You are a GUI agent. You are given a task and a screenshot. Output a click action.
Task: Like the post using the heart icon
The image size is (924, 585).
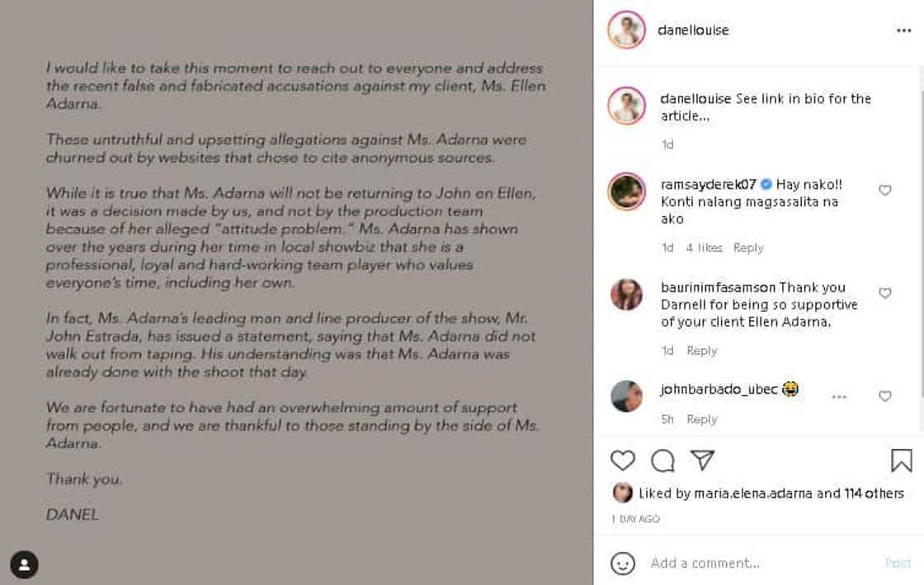623,461
